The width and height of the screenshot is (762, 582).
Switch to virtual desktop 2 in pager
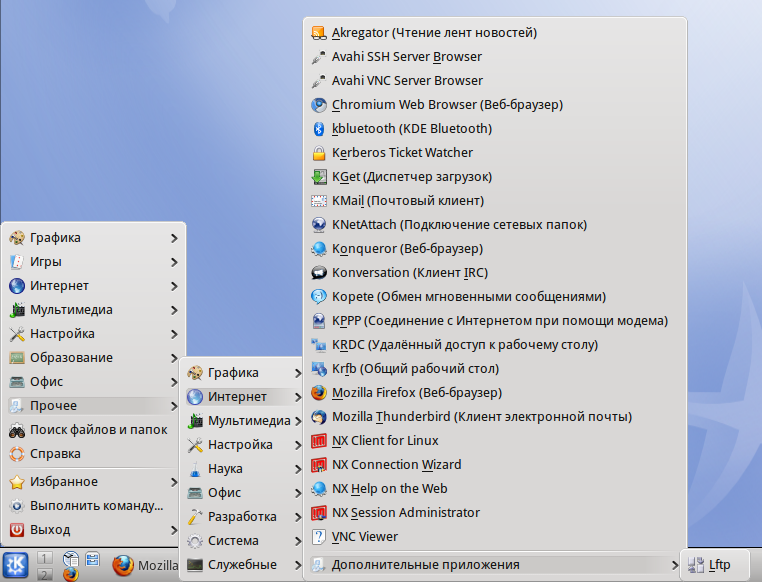45,574
